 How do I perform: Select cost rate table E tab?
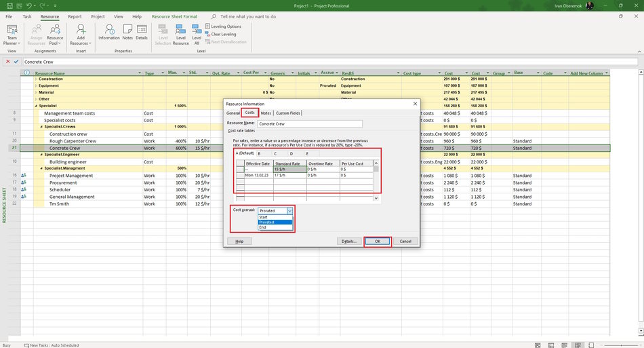click(307, 154)
